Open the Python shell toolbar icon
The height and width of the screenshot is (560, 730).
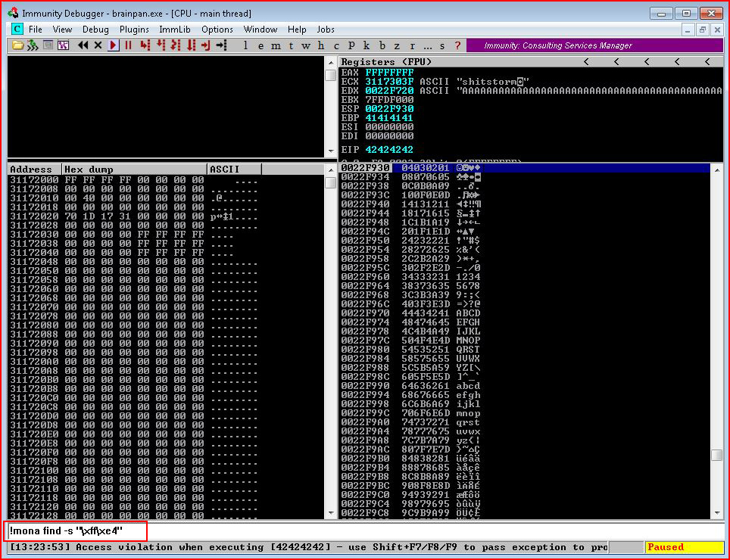(x=48, y=45)
